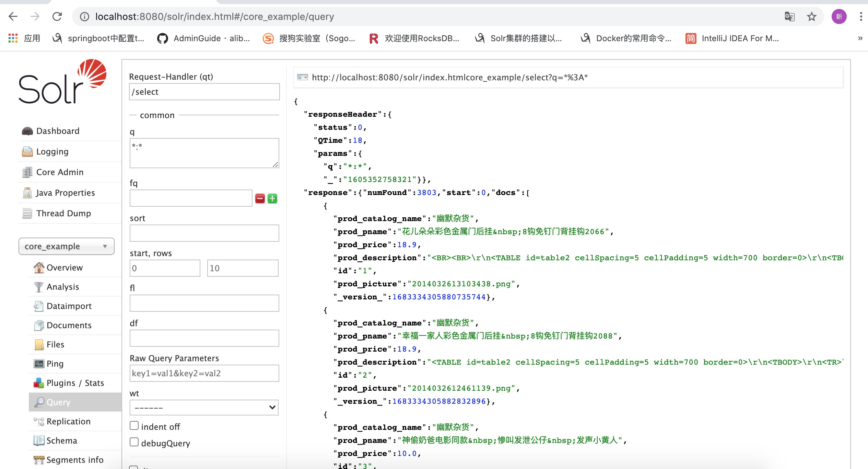Click the remove fq filter button
This screenshot has height=469, width=868.
click(260, 199)
